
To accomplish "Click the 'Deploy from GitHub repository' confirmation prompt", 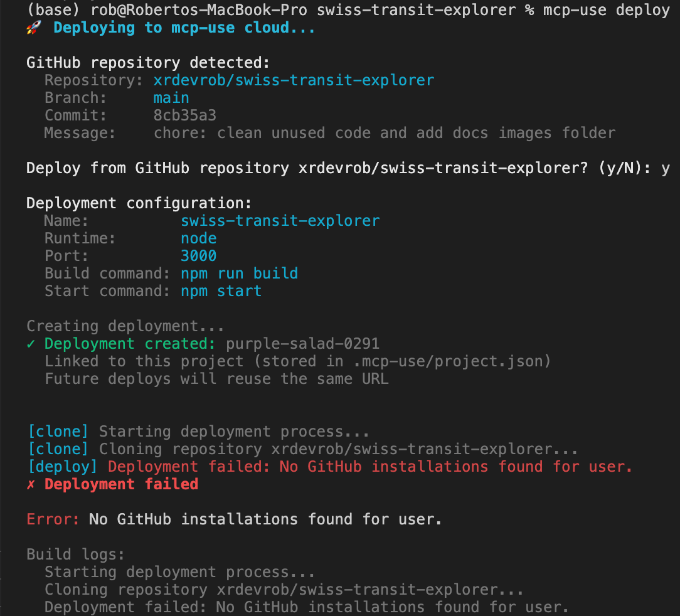I will pos(338,168).
